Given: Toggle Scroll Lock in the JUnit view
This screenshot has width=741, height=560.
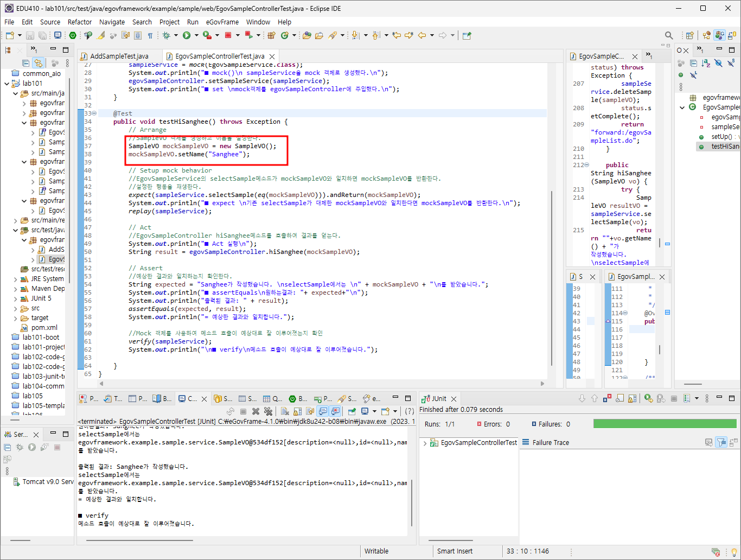Looking at the screenshot, I should click(632, 398).
